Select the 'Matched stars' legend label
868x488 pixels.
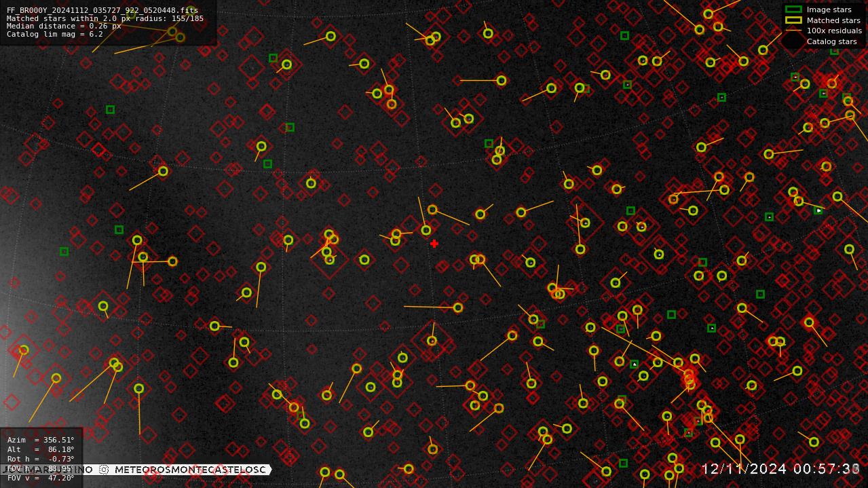[x=833, y=20]
